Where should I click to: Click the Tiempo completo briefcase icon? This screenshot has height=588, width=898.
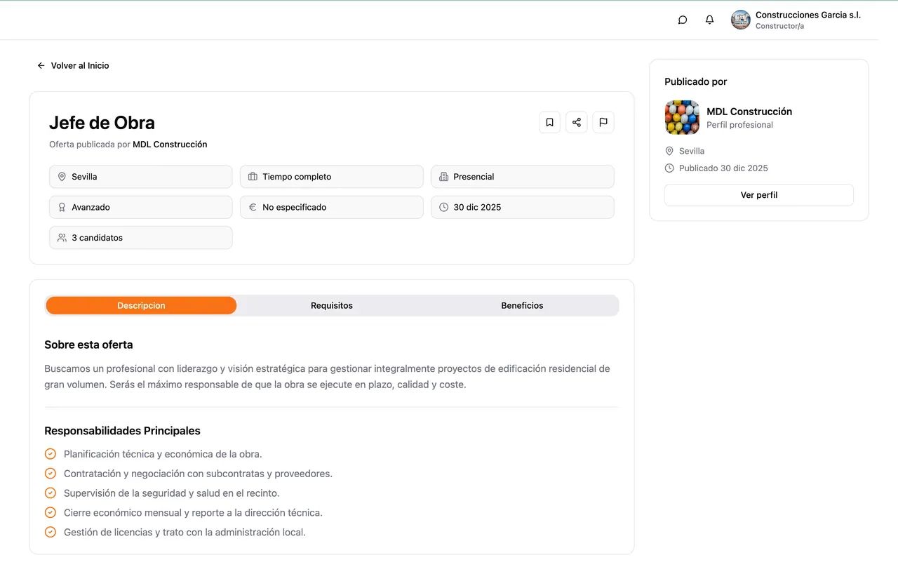pyautogui.click(x=253, y=177)
